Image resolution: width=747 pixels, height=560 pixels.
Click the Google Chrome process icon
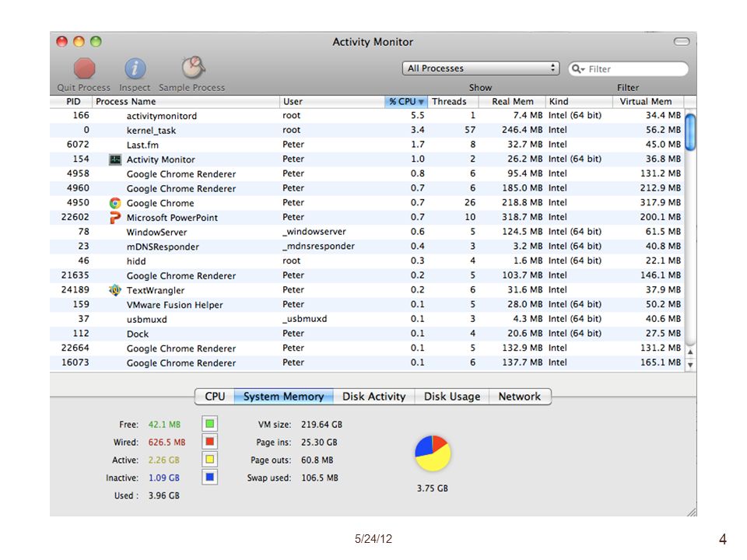[115, 203]
